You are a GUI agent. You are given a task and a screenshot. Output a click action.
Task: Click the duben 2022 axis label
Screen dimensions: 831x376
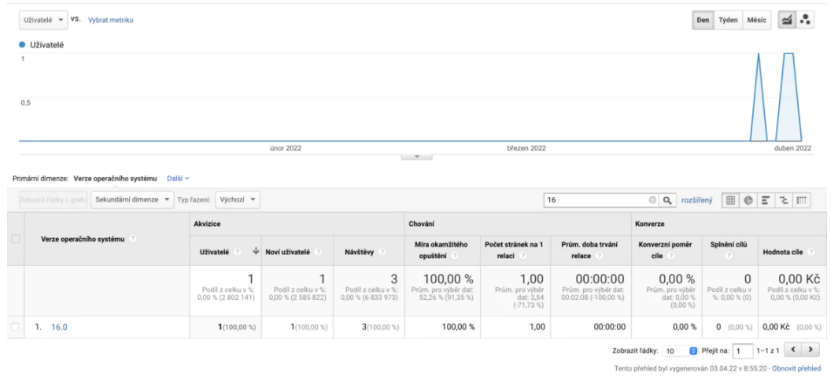(x=793, y=148)
